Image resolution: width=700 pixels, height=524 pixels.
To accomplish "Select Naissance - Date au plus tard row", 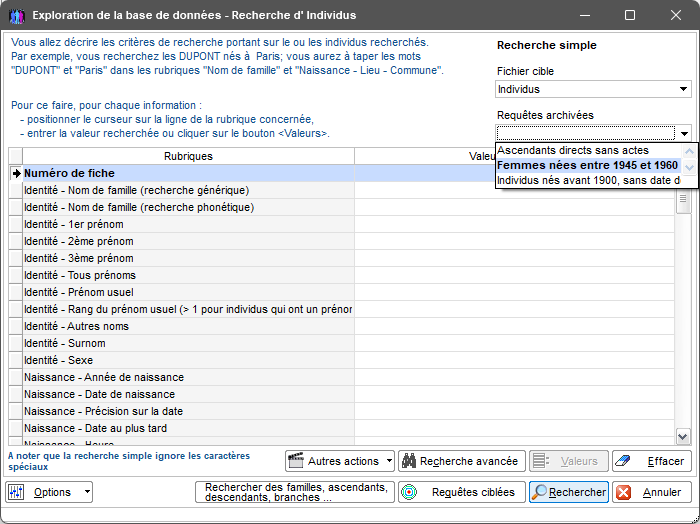I will tap(188, 428).
